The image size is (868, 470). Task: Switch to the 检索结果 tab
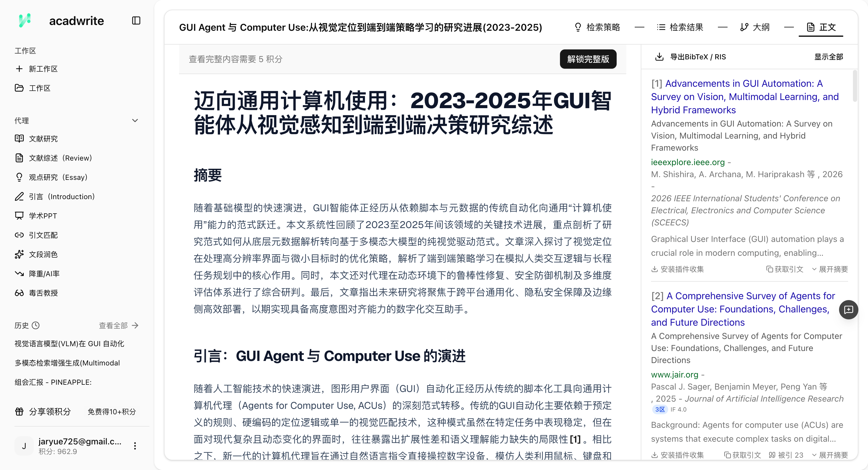coord(680,27)
